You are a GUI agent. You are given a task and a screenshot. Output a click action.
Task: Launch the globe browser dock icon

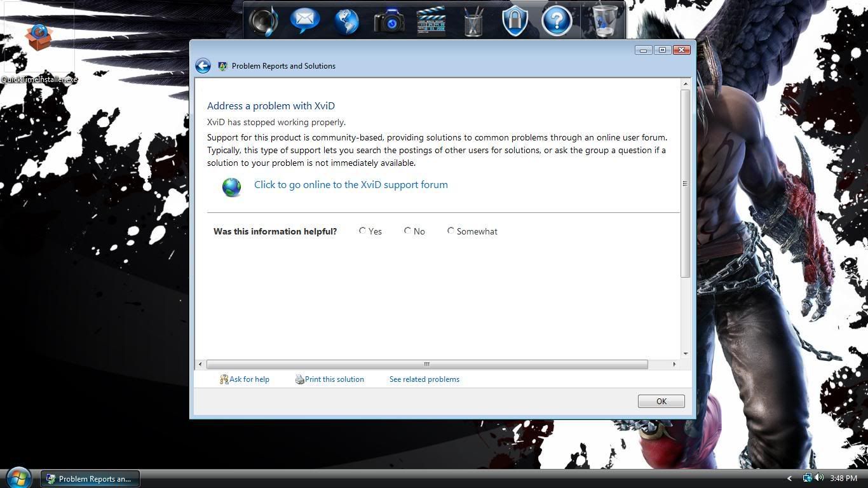[347, 21]
